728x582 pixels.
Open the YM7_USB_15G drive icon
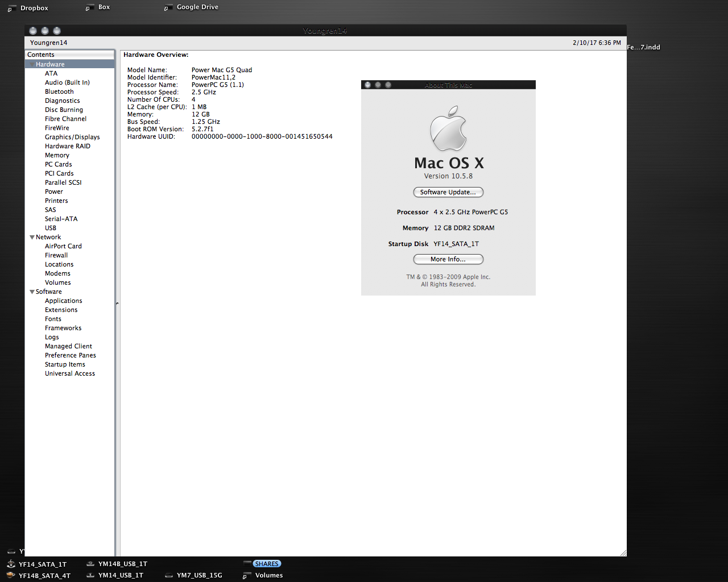169,575
